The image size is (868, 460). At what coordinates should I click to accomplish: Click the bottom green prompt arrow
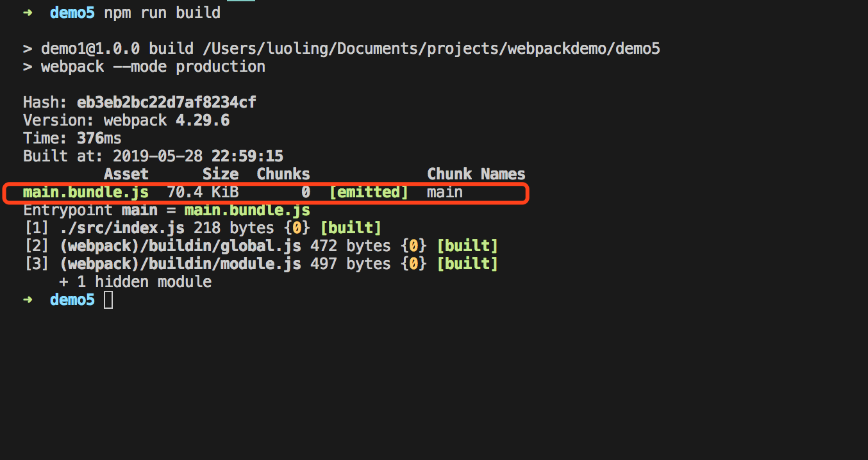(28, 300)
